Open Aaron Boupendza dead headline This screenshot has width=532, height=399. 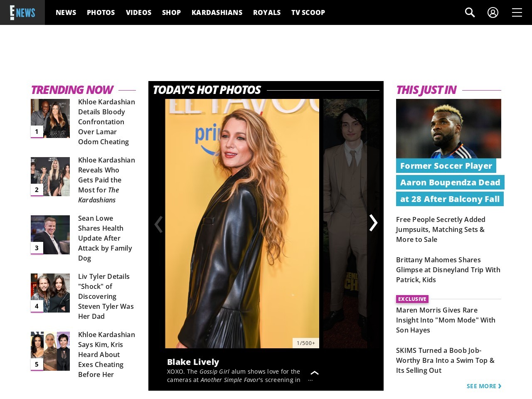(x=450, y=182)
